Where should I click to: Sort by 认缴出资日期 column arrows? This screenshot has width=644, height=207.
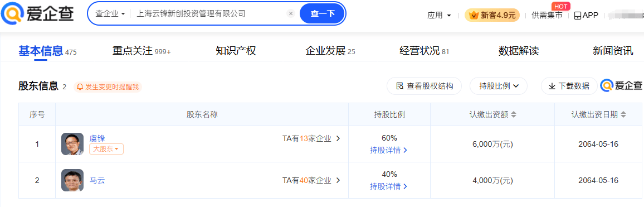pyautogui.click(x=623, y=115)
